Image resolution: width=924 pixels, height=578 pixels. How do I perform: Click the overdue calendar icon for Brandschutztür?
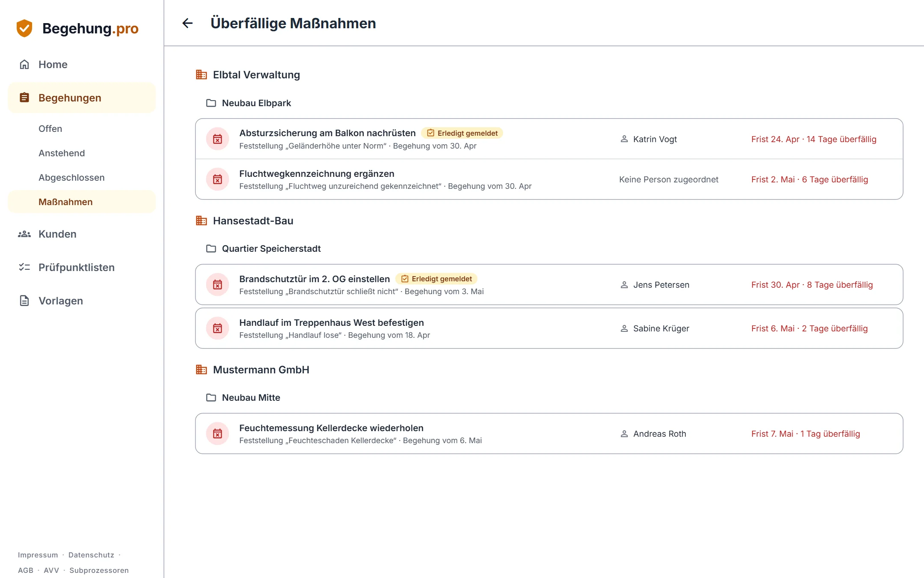(x=218, y=284)
